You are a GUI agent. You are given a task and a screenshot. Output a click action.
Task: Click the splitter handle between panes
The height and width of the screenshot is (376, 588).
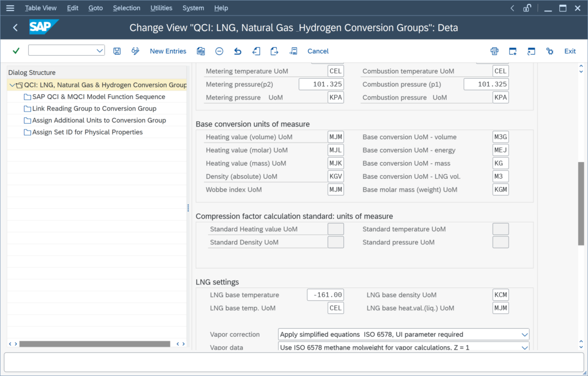(x=188, y=208)
